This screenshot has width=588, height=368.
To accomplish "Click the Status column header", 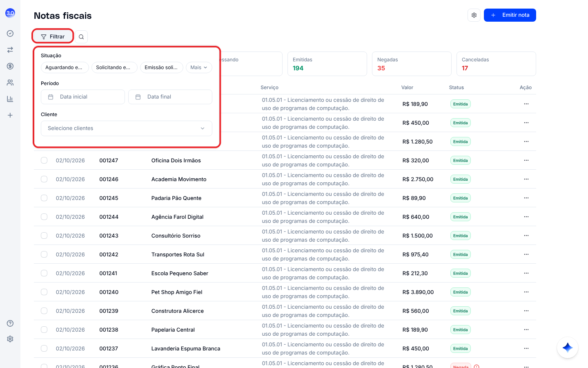I will [x=457, y=88].
